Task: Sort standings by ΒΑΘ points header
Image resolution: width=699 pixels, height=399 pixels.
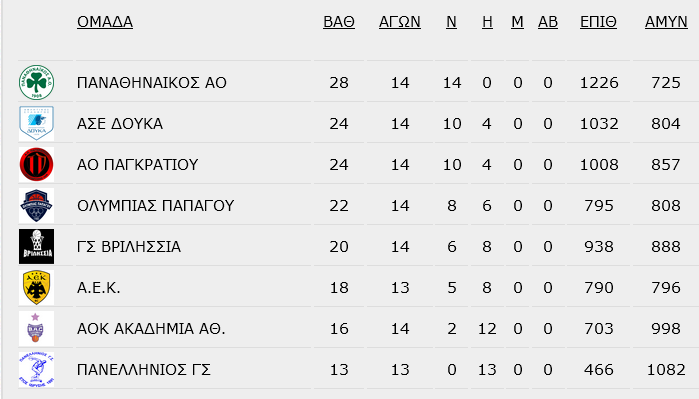Action: click(x=339, y=21)
